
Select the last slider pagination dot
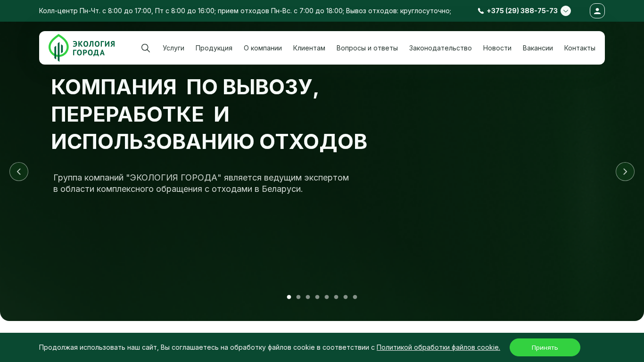(355, 297)
